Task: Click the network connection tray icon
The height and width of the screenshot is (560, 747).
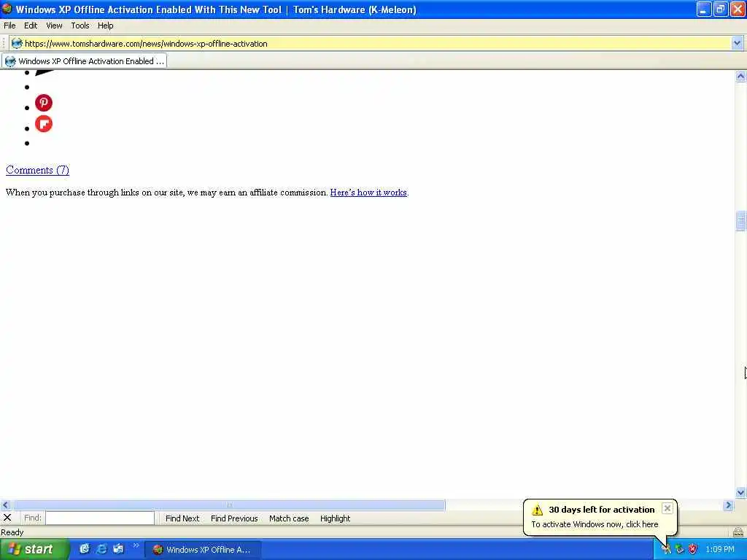Action: point(679,550)
